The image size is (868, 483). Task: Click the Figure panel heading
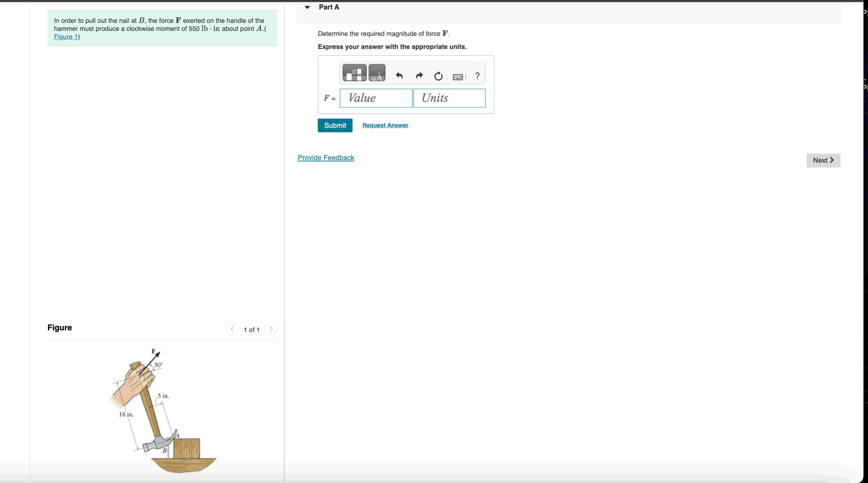[x=60, y=328]
